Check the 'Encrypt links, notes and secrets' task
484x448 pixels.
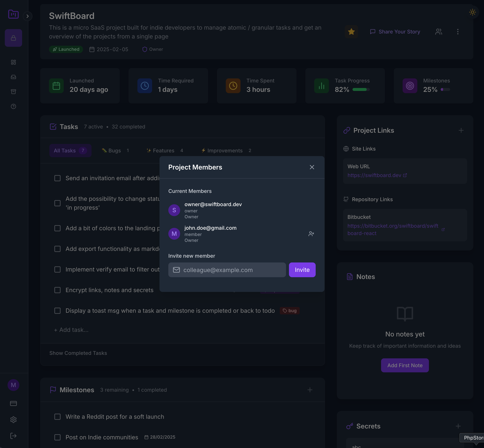[x=57, y=290]
